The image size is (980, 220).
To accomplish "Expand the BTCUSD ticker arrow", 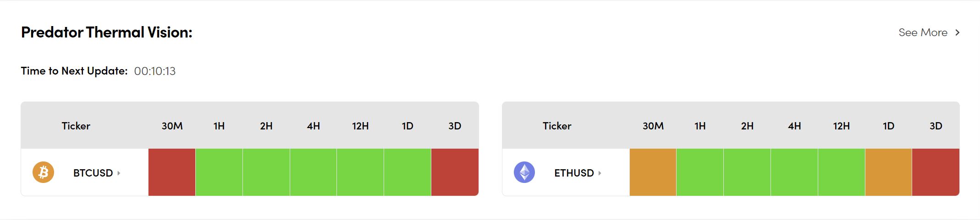I will point(119,173).
